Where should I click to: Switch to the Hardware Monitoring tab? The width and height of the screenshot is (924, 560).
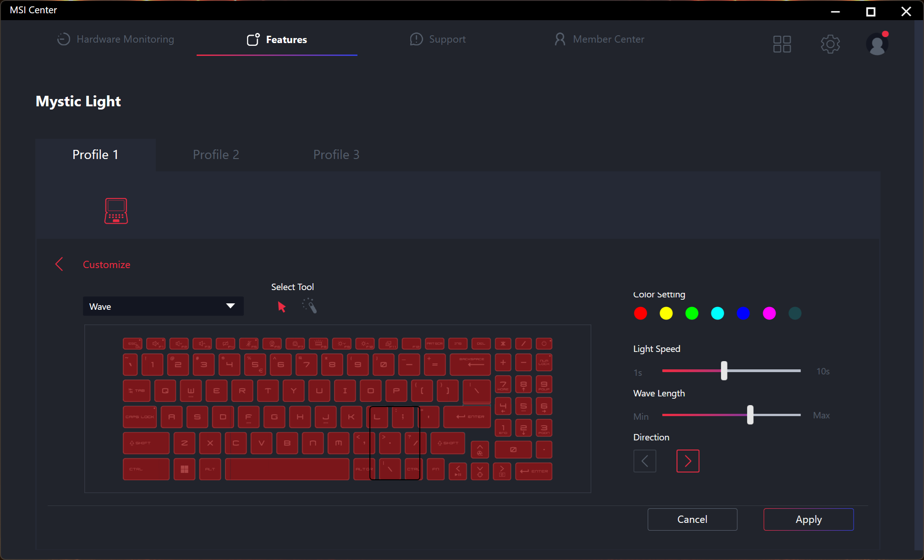tap(115, 39)
